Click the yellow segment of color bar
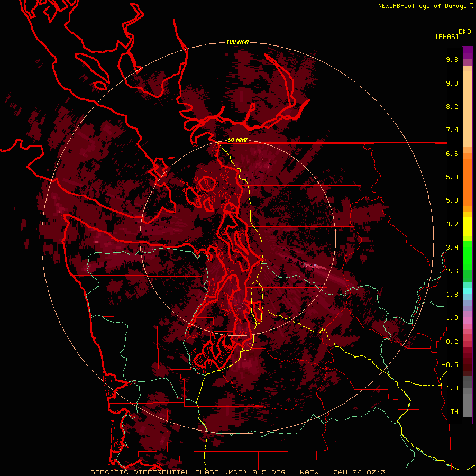 coord(467,226)
